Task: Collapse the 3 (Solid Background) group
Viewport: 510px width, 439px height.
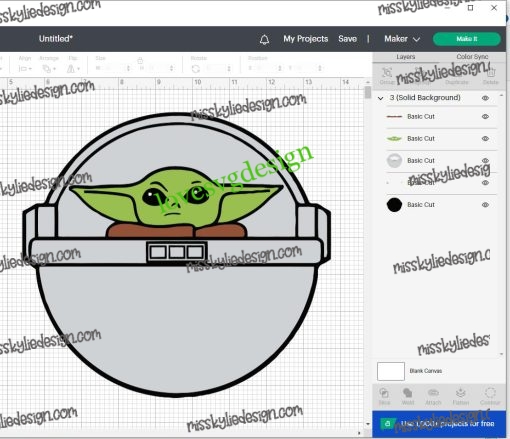Action: click(x=380, y=98)
